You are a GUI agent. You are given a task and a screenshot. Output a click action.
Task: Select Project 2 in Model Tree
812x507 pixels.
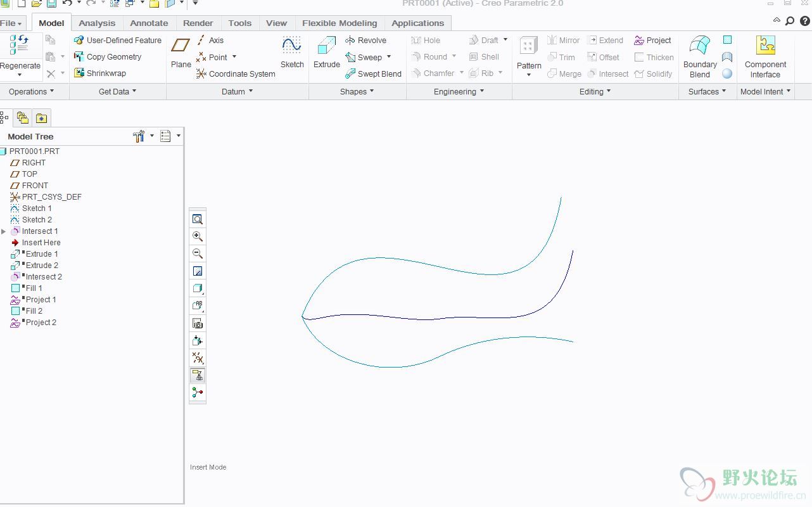click(x=34, y=323)
